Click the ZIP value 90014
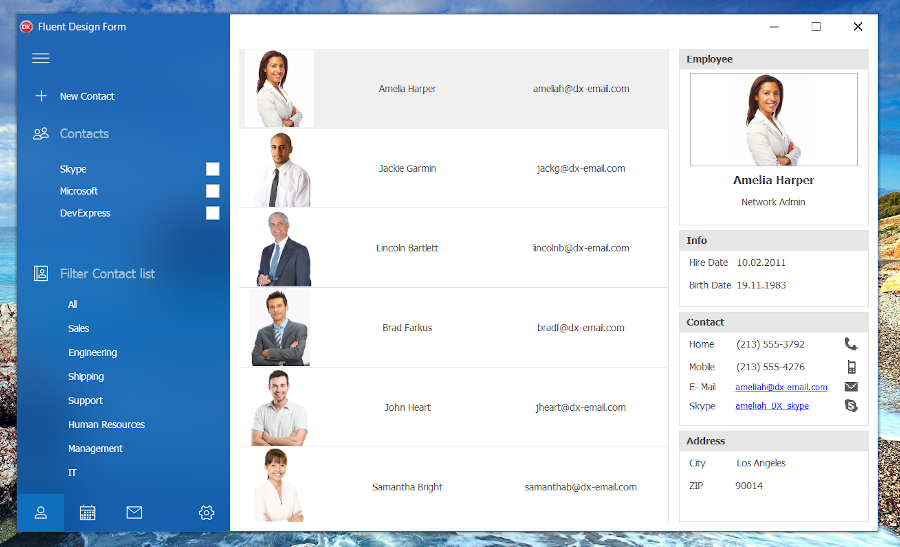Screen dimensions: 900x547 [x=749, y=486]
